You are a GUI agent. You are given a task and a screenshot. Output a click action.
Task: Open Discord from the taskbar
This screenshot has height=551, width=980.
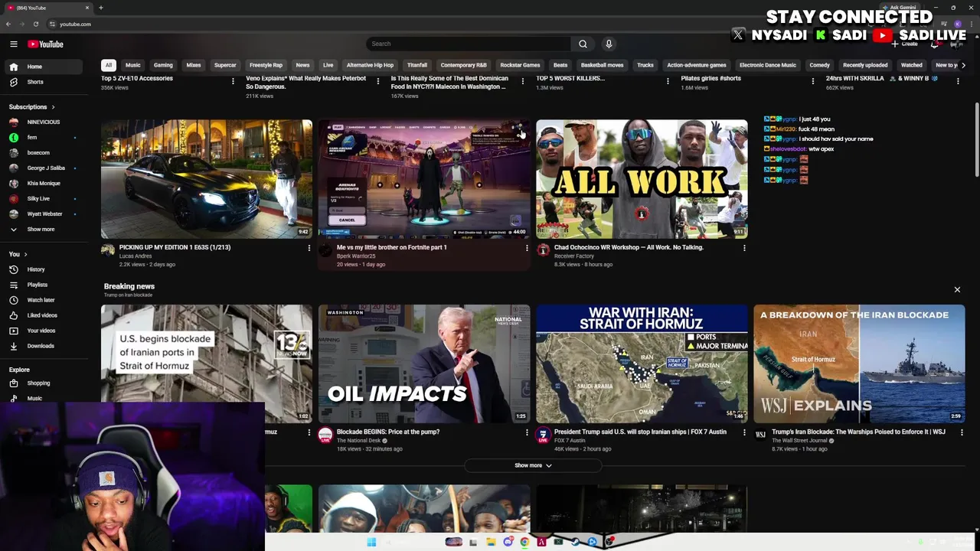[508, 542]
